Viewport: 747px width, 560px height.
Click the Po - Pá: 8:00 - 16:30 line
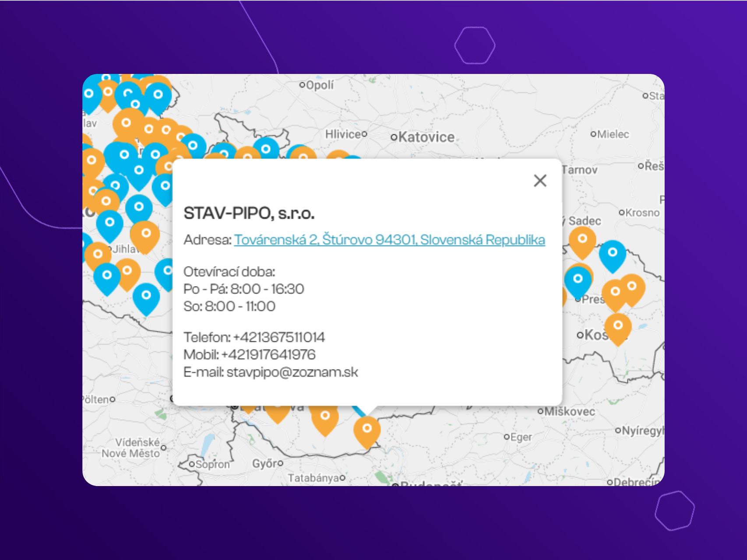(243, 289)
